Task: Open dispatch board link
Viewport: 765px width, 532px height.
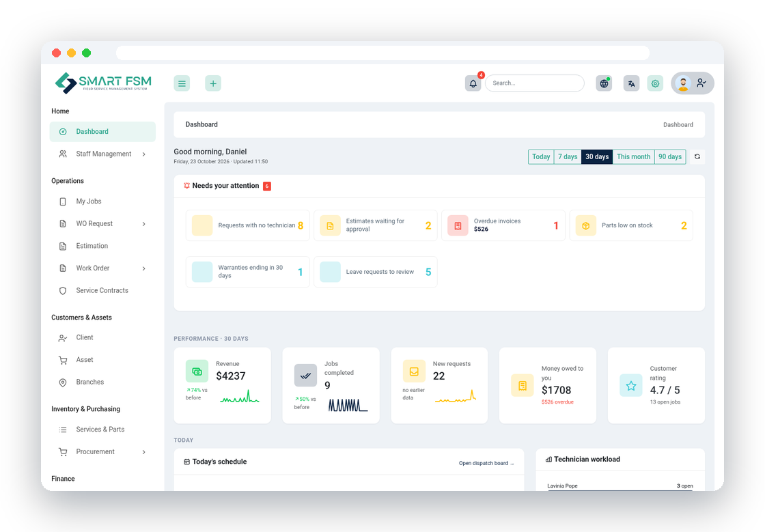Action: [x=486, y=463]
